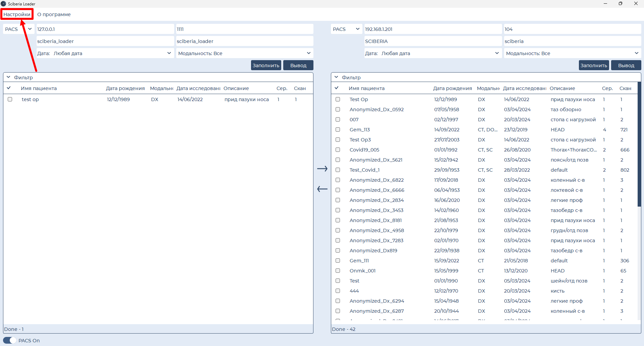This screenshot has width=644, height=346.
Task: Click the right Заполнить button
Action: pyautogui.click(x=594, y=65)
